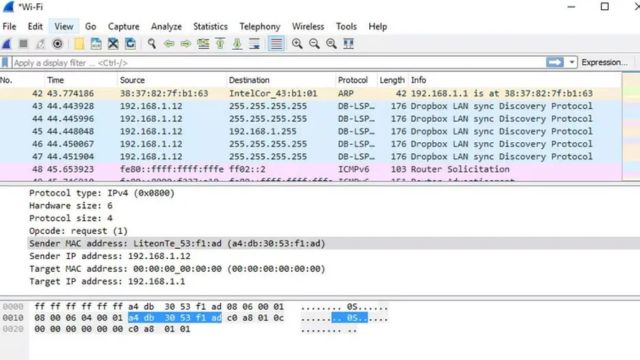Screen dimensions: 640x360
Task: Click the restart capture icon
Action: coord(40,44)
